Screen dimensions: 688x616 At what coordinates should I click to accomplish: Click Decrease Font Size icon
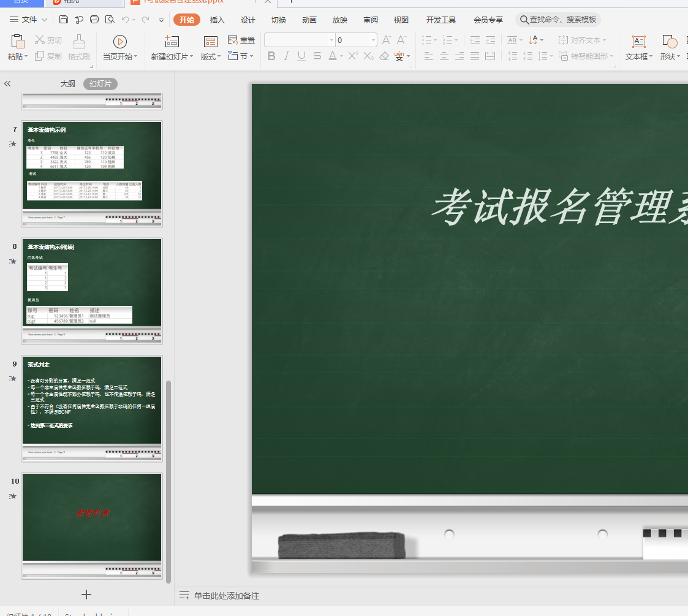click(401, 40)
